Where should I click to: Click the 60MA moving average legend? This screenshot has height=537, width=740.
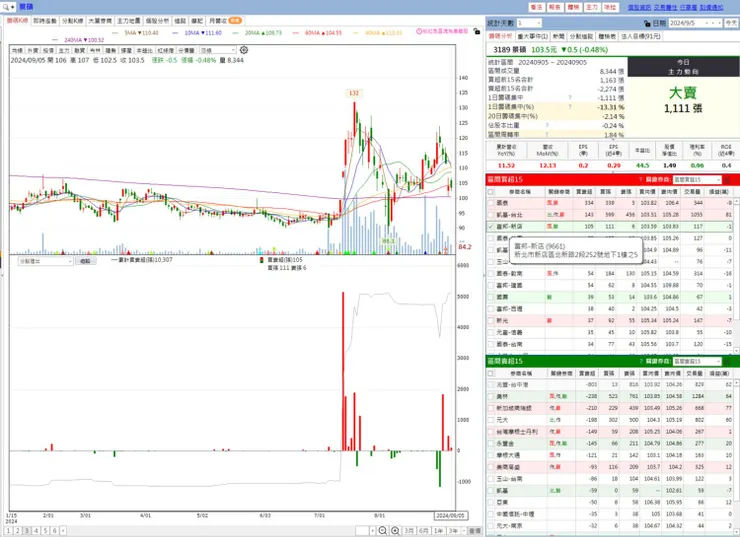317,33
